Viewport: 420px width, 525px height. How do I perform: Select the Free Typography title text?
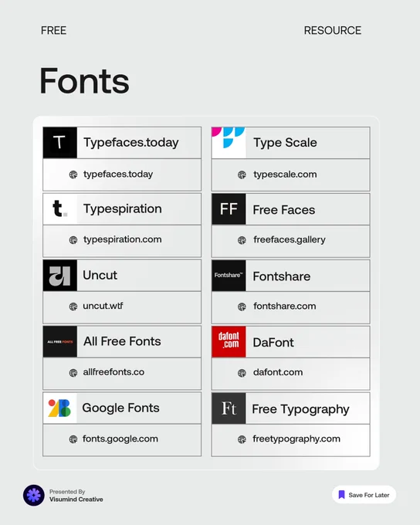coord(301,409)
